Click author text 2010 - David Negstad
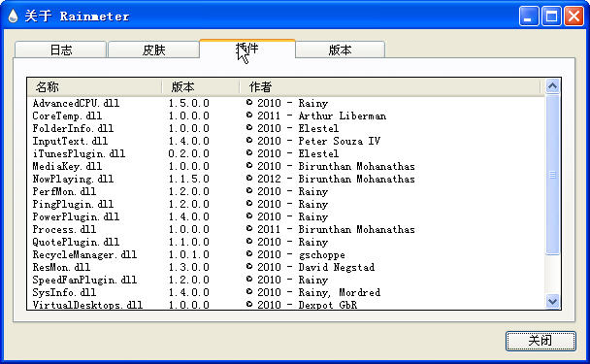Image resolution: width=590 pixels, height=364 pixels. coord(316,267)
